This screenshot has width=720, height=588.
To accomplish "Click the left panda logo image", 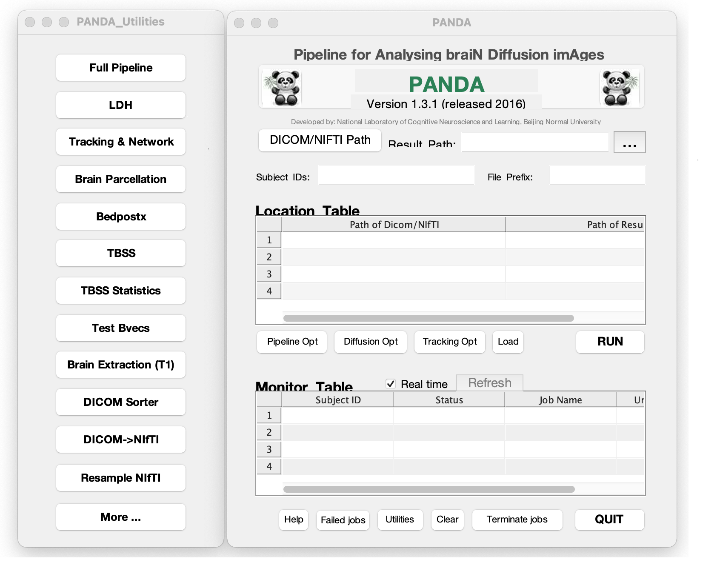I will (x=282, y=88).
